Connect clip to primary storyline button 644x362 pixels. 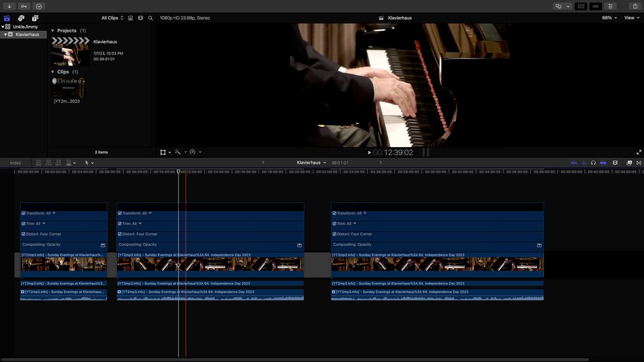(38, 163)
